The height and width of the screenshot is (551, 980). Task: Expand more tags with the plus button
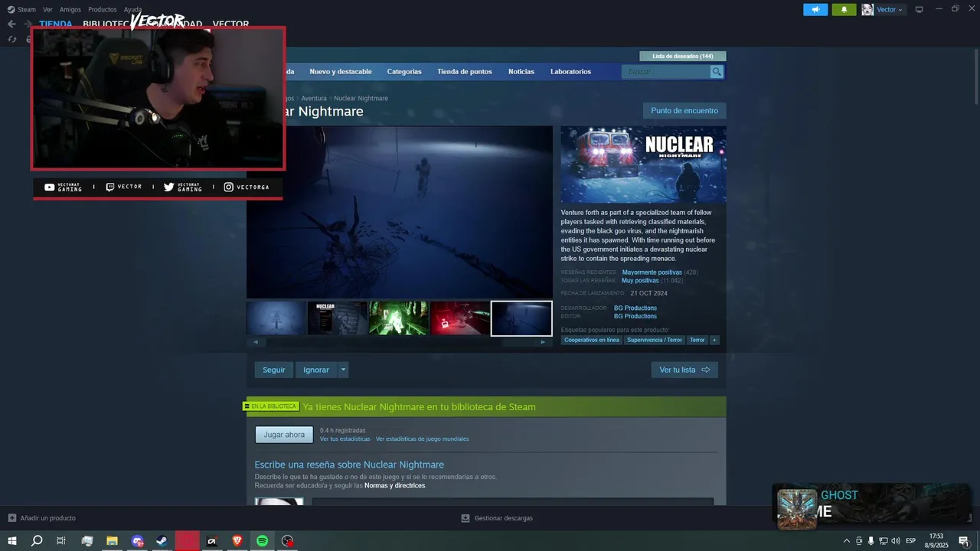(x=714, y=340)
